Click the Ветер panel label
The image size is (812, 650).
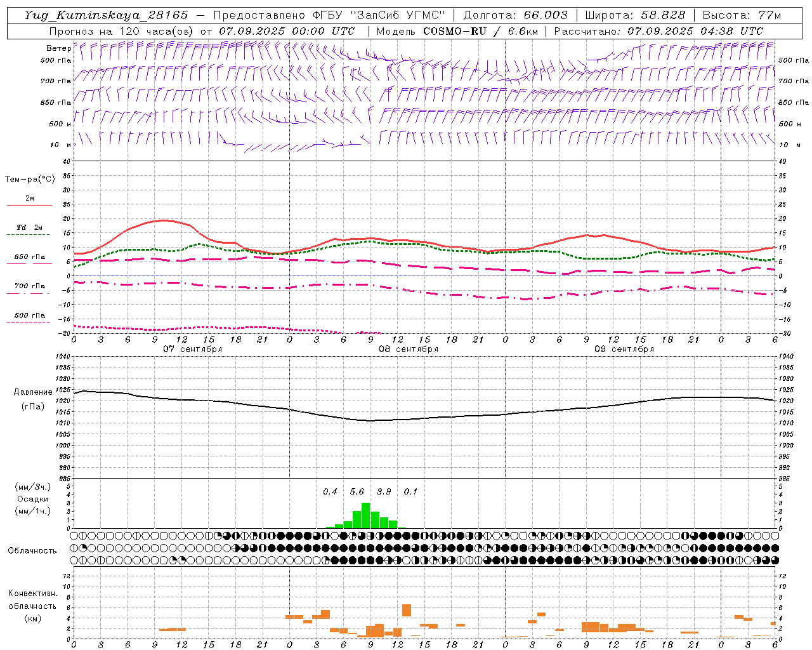click(58, 48)
